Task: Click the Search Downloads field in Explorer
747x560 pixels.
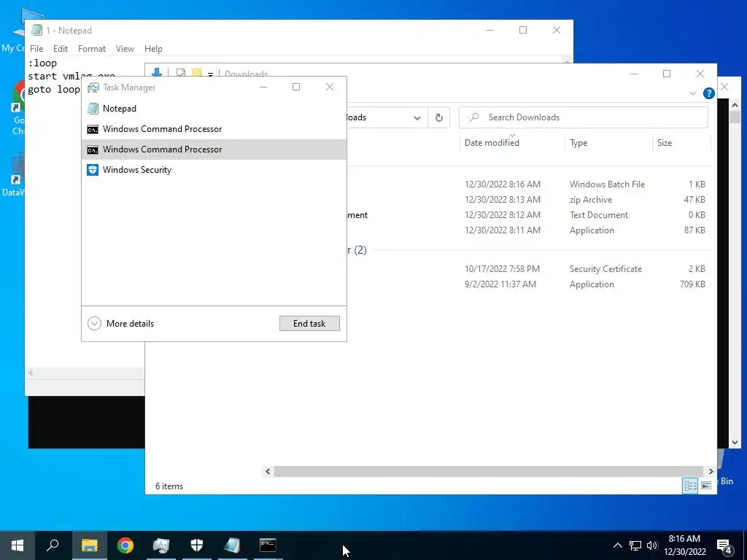Action: [583, 117]
